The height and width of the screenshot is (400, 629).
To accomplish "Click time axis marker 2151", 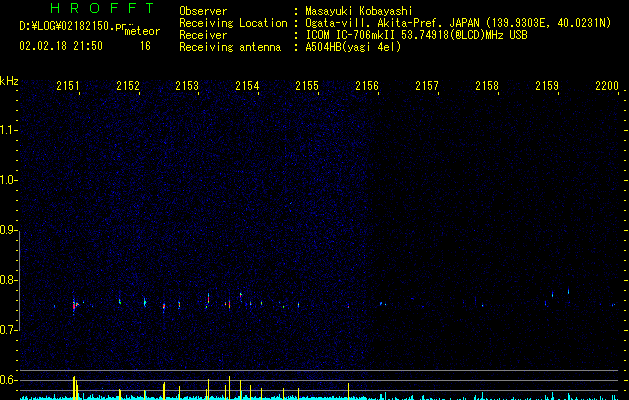I will click(x=68, y=86).
